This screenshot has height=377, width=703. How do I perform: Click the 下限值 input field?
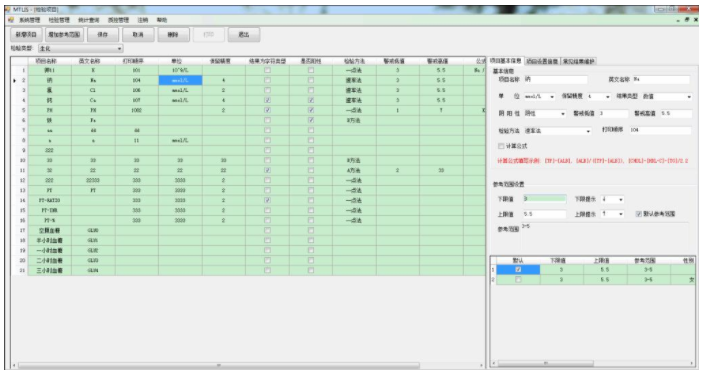[544, 199]
